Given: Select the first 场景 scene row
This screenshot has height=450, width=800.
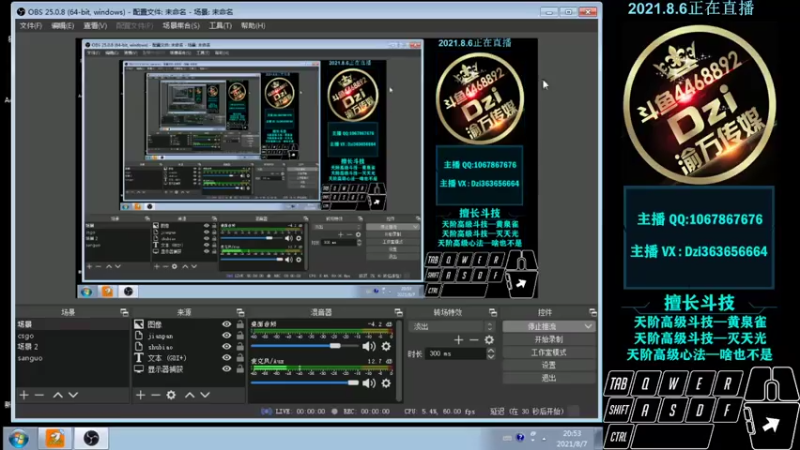Looking at the screenshot, I should click(72, 324).
